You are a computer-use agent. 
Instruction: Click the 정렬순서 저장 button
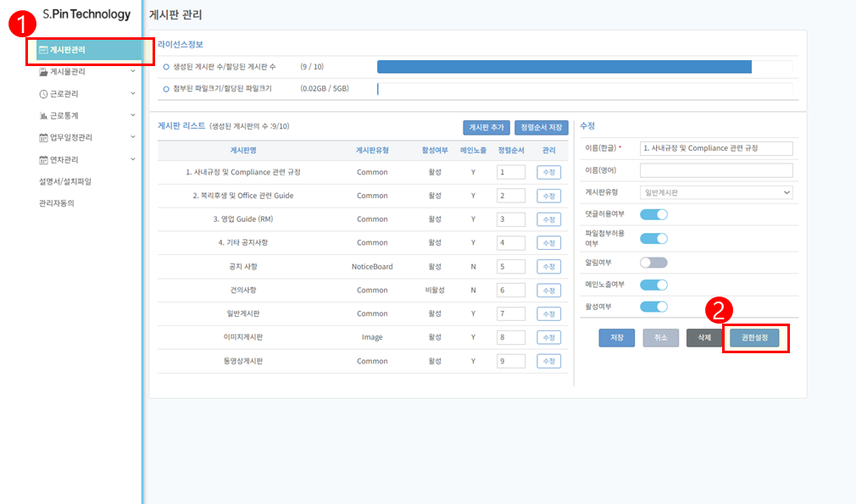coord(542,127)
